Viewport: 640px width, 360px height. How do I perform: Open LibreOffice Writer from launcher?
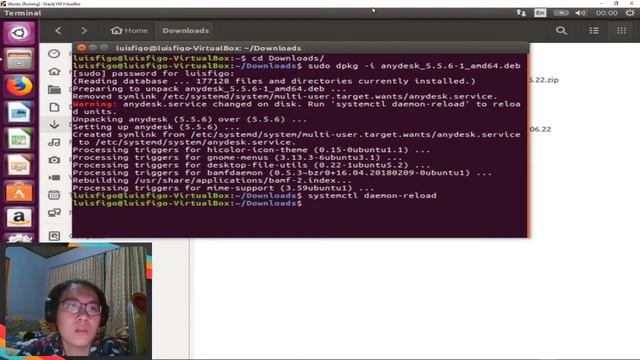(x=19, y=113)
